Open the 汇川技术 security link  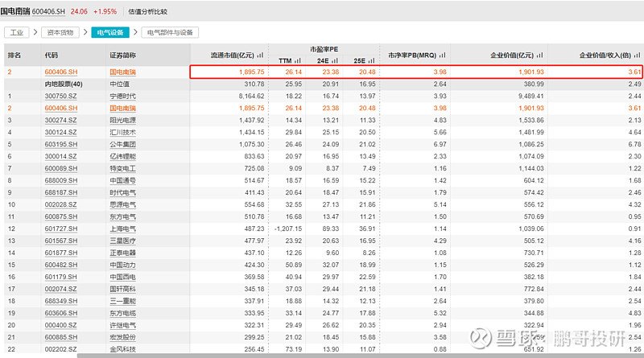pyautogui.click(x=123, y=132)
